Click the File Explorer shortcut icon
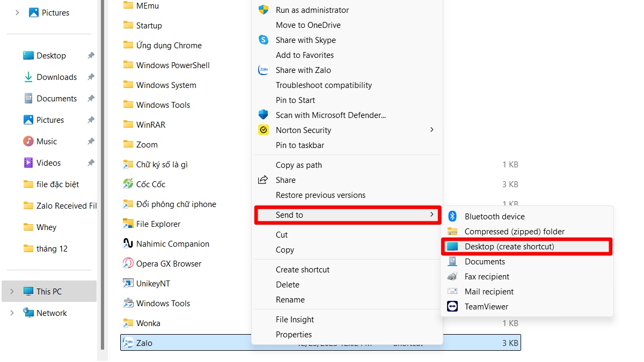Viewport: 644px width, 362px height. [x=128, y=224]
